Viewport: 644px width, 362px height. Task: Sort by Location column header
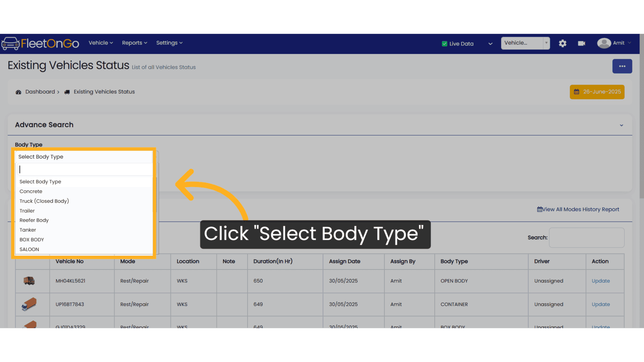pyautogui.click(x=194, y=261)
